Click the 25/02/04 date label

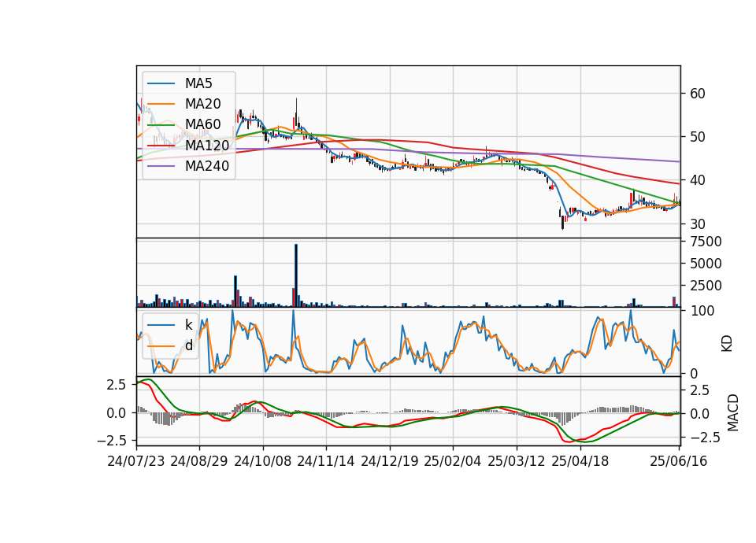click(x=453, y=461)
